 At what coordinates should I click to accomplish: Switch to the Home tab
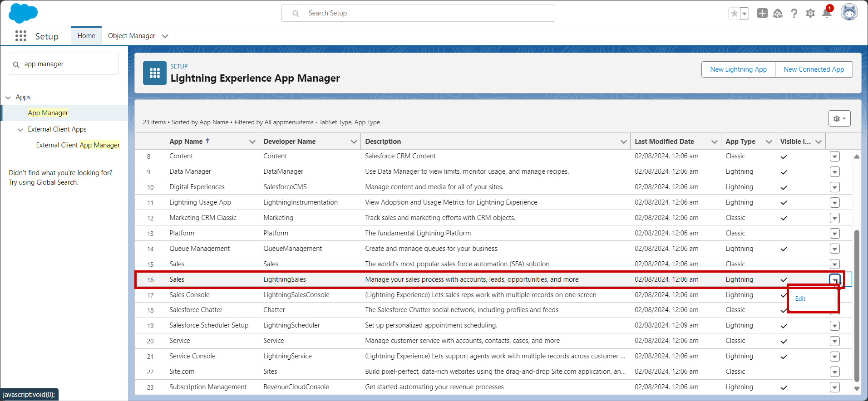point(86,36)
